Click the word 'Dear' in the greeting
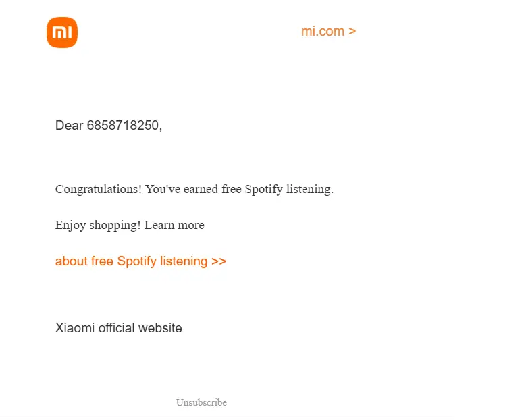The height and width of the screenshot is (420, 524). (69, 126)
